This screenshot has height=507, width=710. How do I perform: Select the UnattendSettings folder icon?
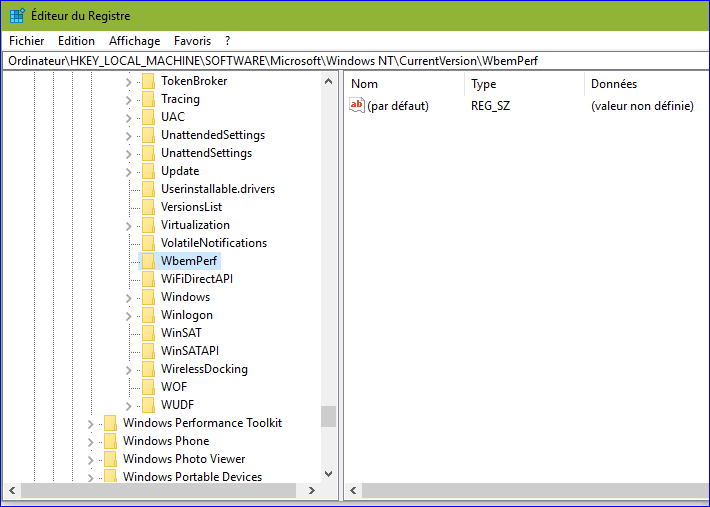[x=148, y=153]
